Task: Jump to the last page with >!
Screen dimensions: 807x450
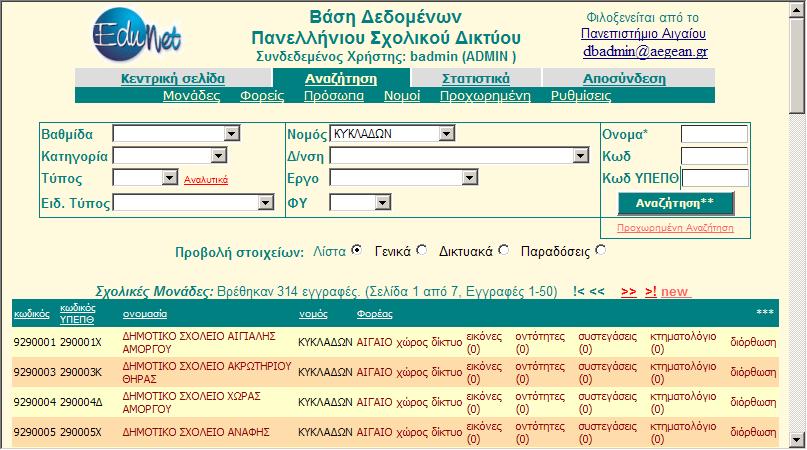Action: pos(651,292)
